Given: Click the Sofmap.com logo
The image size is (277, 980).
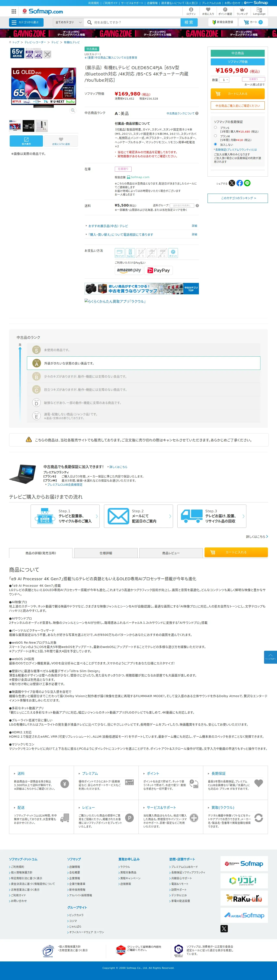Looking at the screenshot, I should pos(43,11).
